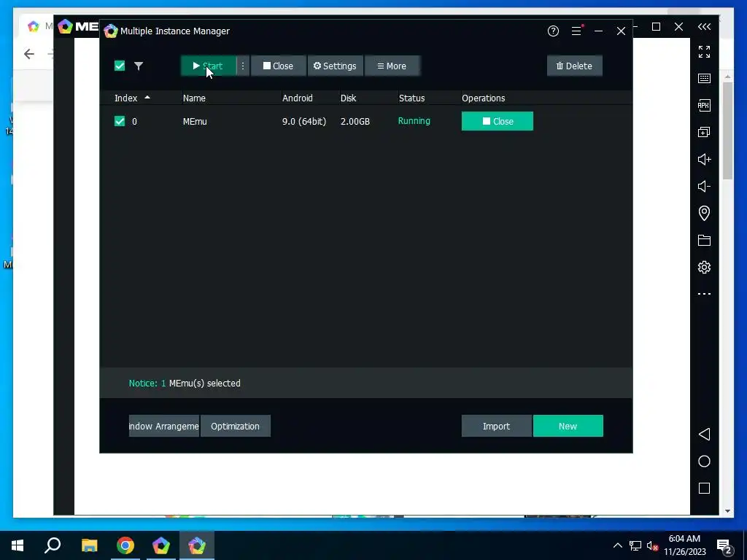Click the Delete button
Screen dimensions: 747x560
[x=575, y=66]
